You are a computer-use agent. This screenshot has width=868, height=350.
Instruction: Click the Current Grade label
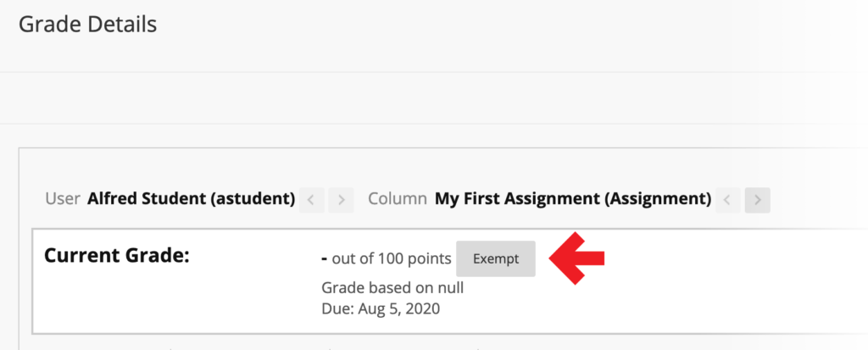coord(116,255)
